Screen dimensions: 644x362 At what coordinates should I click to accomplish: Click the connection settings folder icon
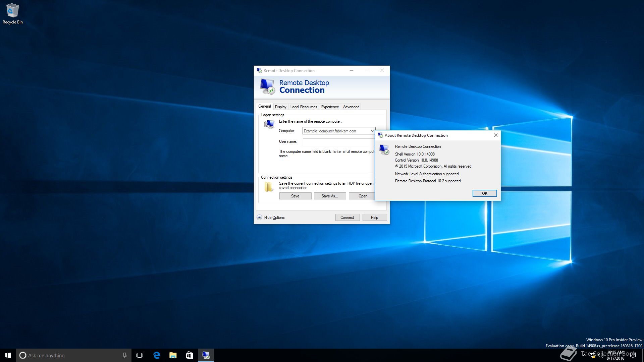click(269, 187)
